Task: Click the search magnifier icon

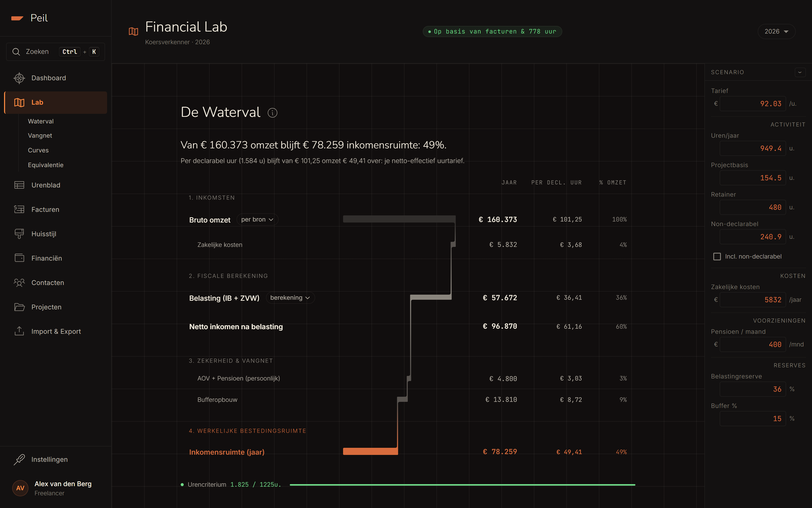Action: coord(16,52)
